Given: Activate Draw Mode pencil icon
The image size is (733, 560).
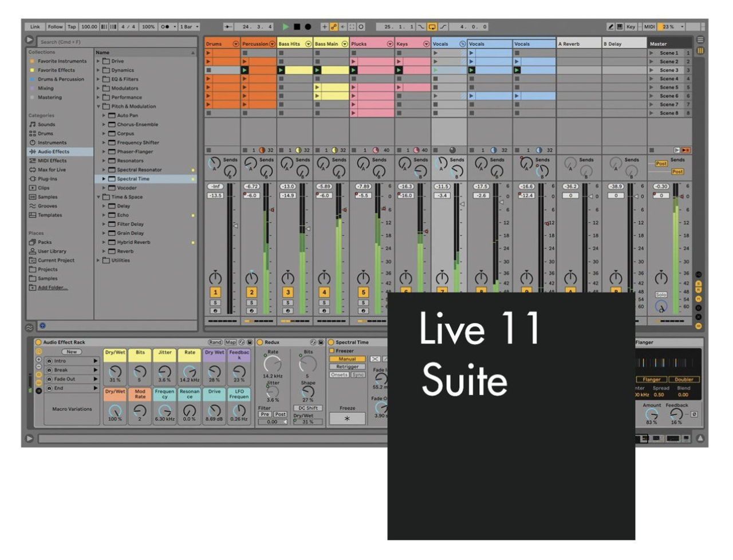Looking at the screenshot, I should [610, 26].
